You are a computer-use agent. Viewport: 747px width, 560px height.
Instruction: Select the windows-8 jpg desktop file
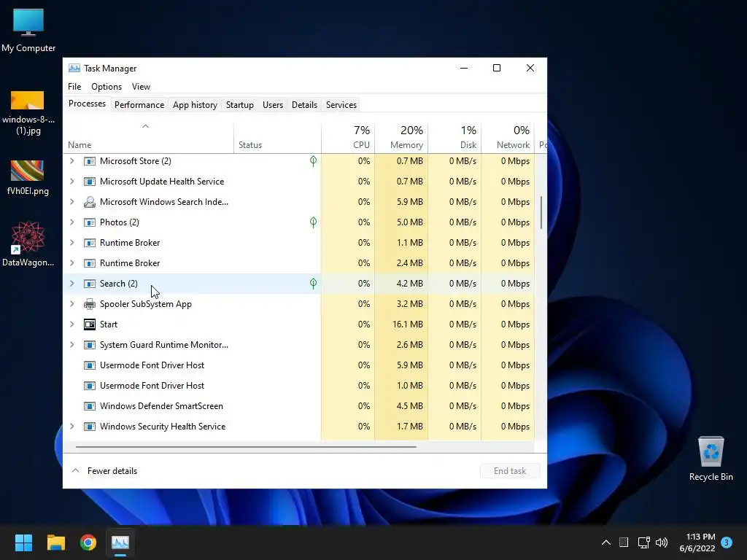pyautogui.click(x=28, y=113)
